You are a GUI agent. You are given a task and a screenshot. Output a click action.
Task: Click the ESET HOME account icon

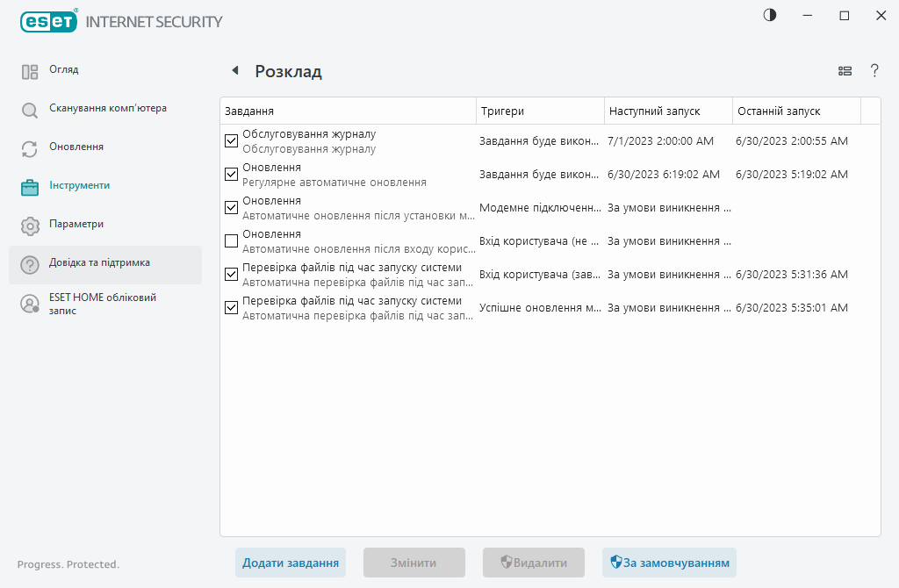pos(30,304)
